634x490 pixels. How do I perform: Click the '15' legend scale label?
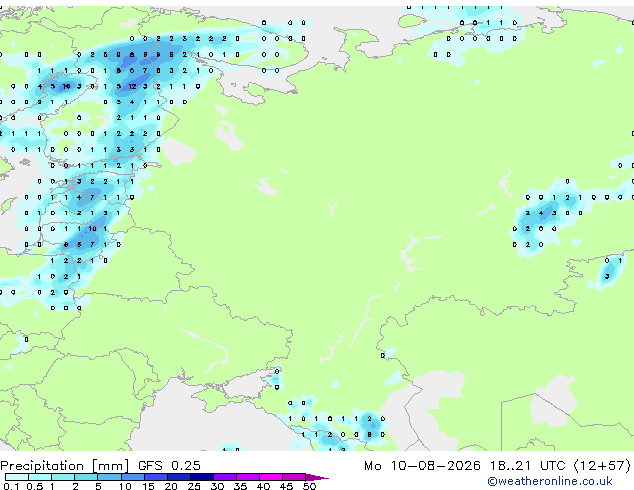pyautogui.click(x=148, y=486)
